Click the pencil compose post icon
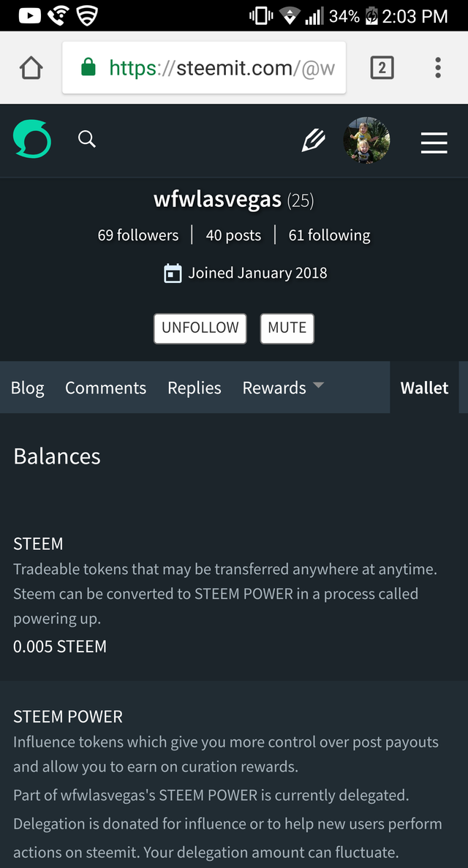The image size is (468, 868). 313,140
